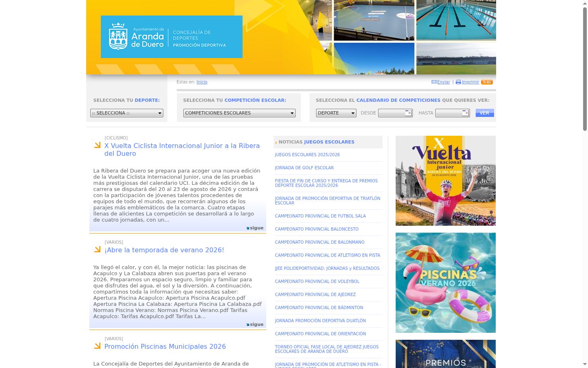This screenshot has height=368, width=588.
Task: Open JUEGOS ESCOLARES 2025/2026 link
Action: (307, 155)
